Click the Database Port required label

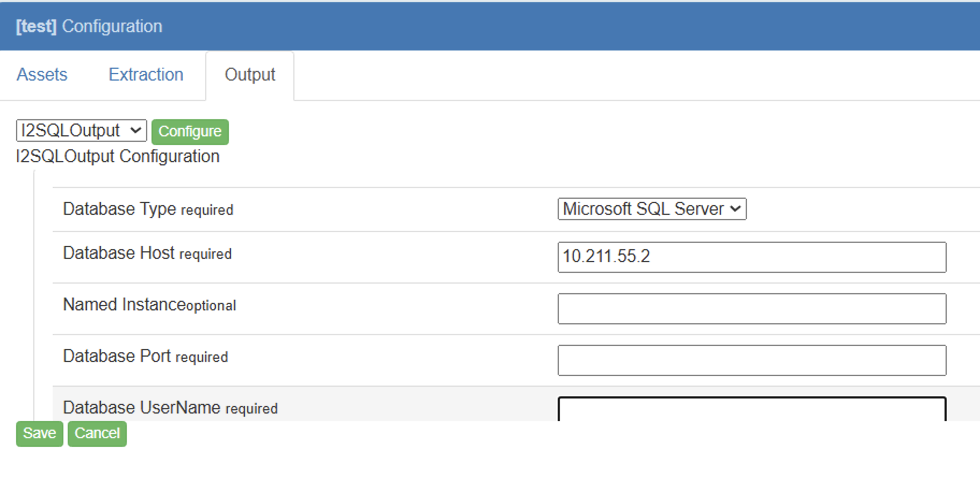pos(145,356)
